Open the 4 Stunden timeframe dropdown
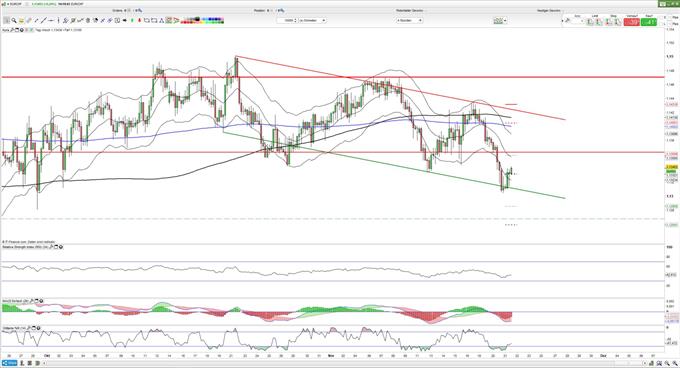 coord(409,20)
